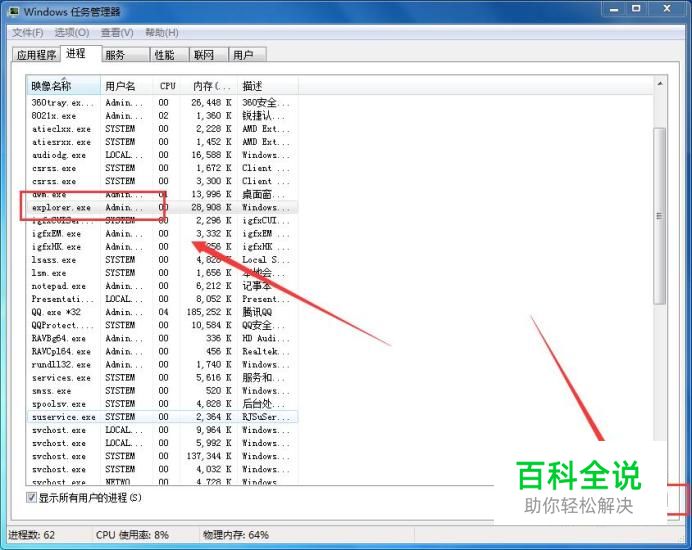
Task: Click the process list scrollbar thumb
Action: [x=659, y=216]
